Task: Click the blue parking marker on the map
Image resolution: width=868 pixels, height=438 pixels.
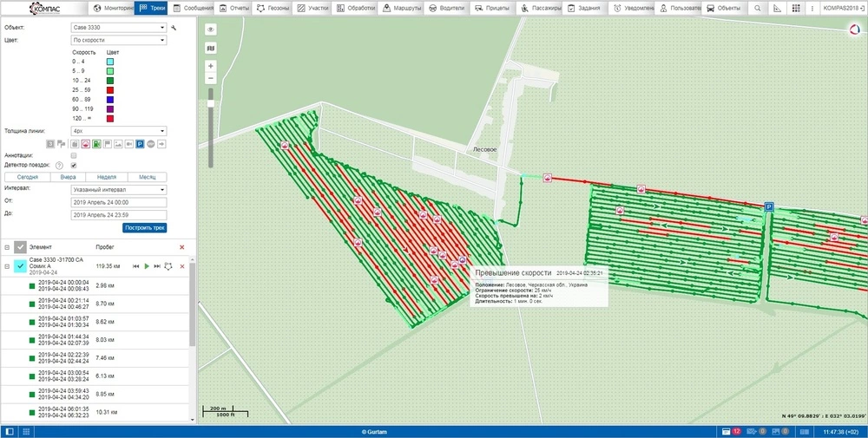Action: (x=768, y=206)
